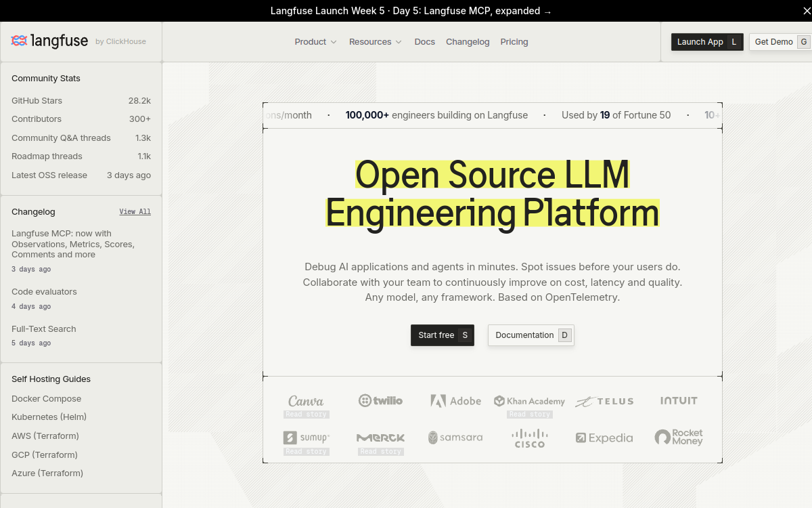812x508 pixels.
Task: Open the Pricing nav item
Action: [x=514, y=42]
